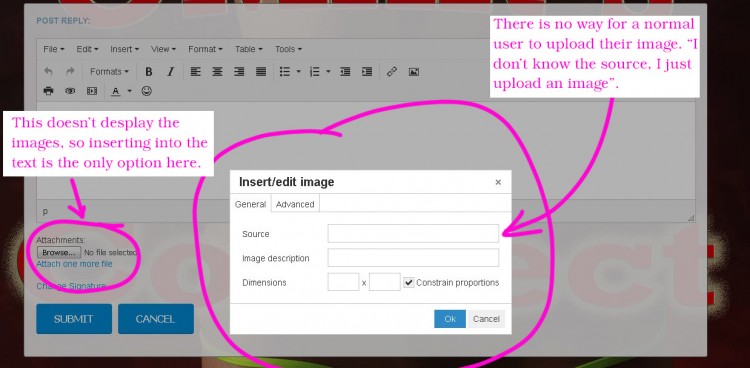Insert a bullet list
Viewport: 750px width, 368px height.
(285, 72)
